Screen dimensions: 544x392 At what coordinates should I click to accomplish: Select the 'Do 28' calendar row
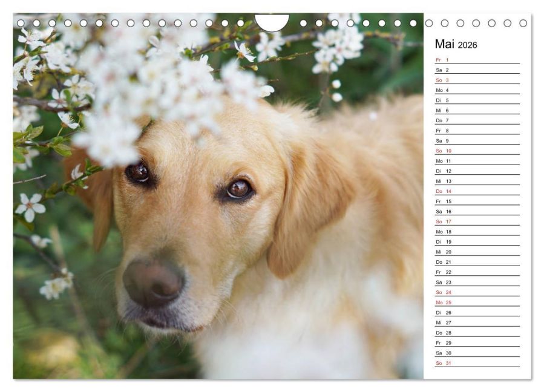477,332
